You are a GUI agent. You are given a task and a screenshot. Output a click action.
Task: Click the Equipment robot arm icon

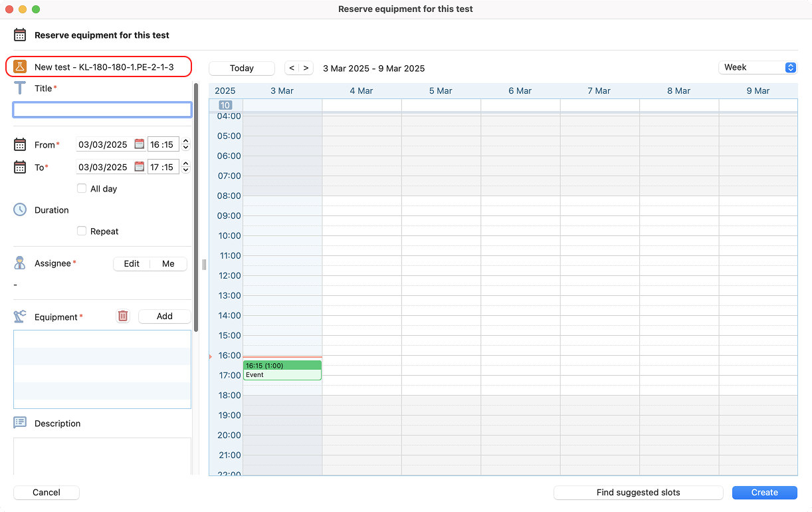pos(20,317)
